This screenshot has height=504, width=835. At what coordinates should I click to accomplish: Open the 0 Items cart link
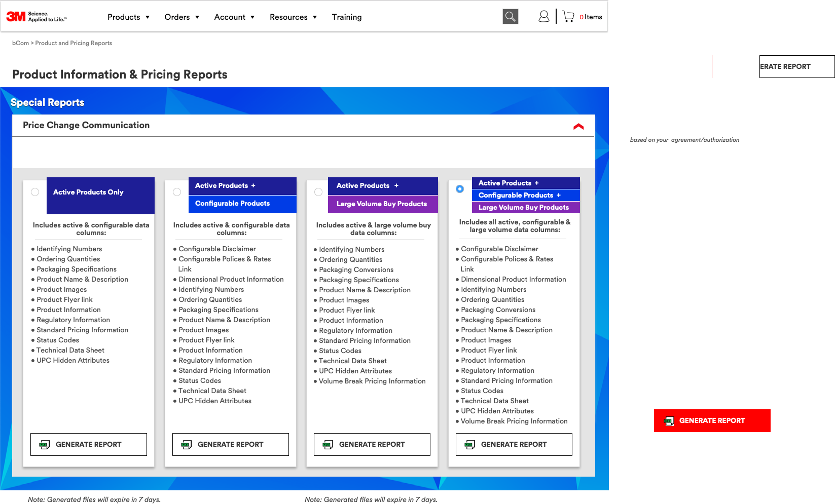[591, 17]
